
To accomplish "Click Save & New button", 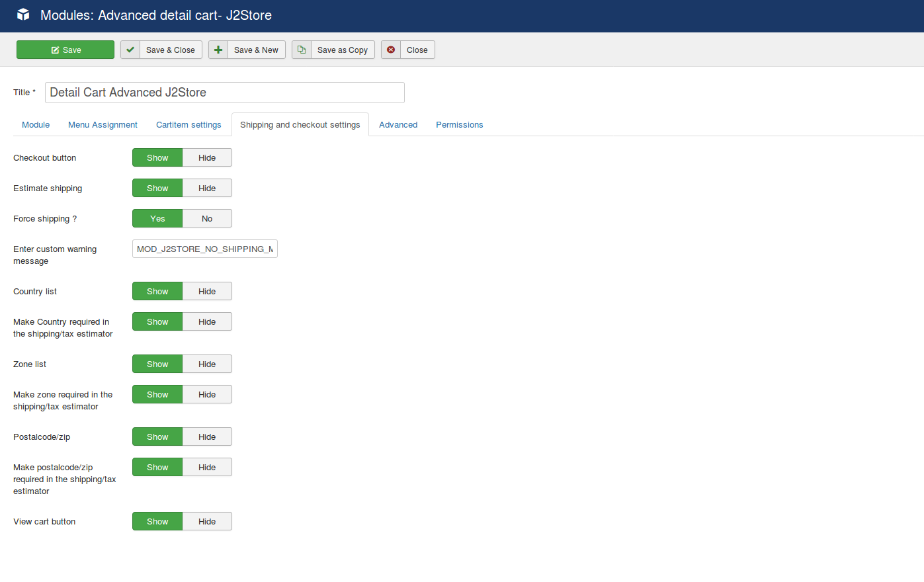I will click(x=247, y=50).
